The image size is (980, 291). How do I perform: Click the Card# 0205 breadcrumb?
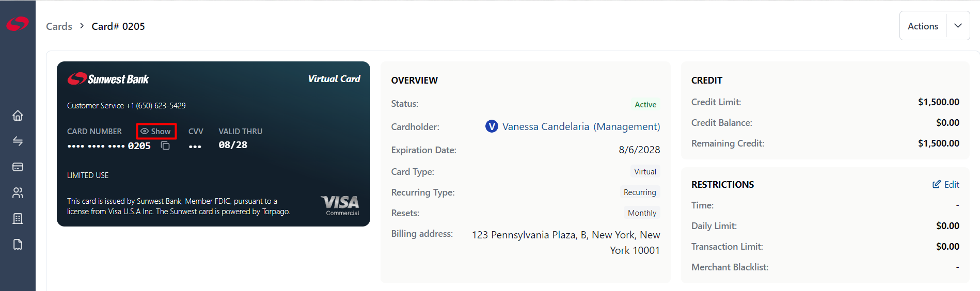118,26
